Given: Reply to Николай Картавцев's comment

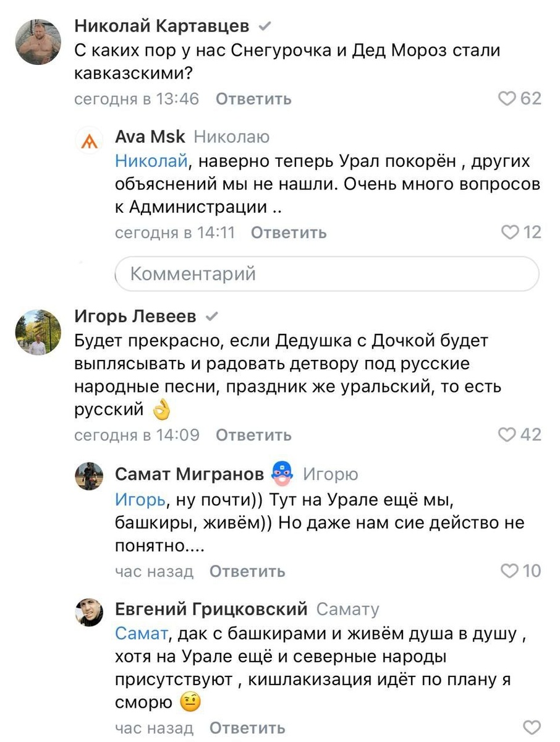Looking at the screenshot, I should [x=252, y=99].
